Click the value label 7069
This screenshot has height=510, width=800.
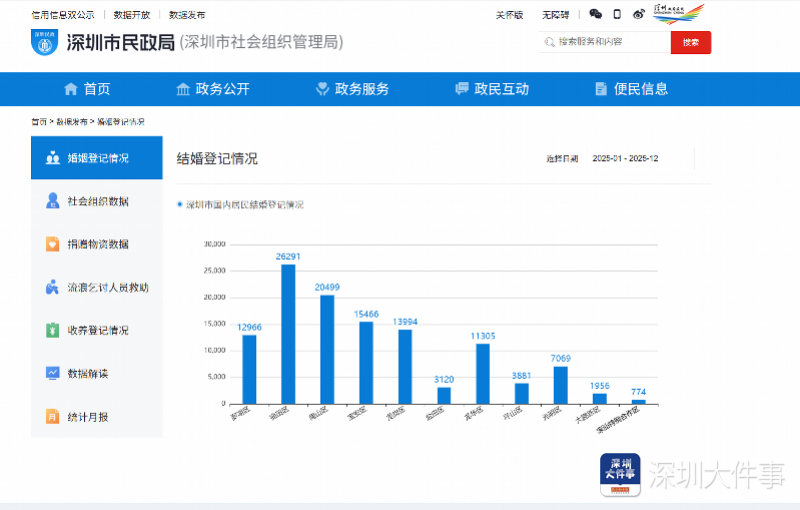click(x=561, y=359)
